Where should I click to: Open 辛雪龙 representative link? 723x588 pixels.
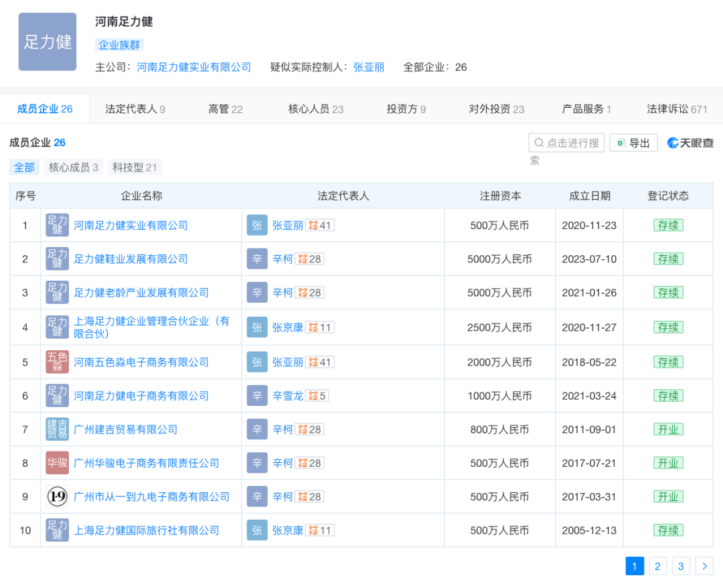coord(288,396)
